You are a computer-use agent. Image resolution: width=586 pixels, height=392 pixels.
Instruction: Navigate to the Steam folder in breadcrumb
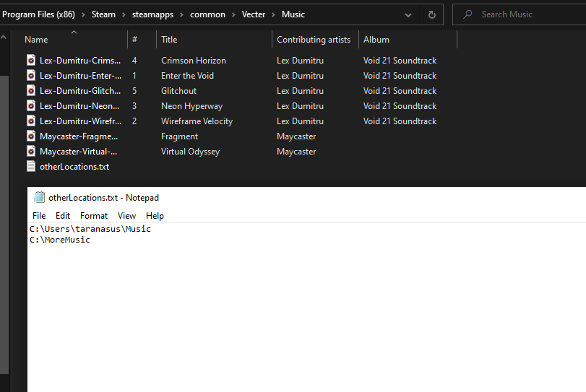(x=103, y=14)
